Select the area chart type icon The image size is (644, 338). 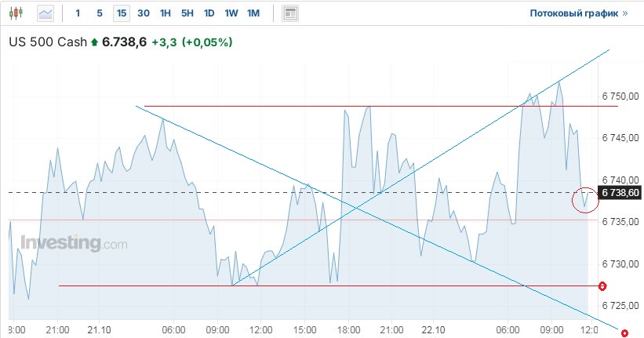[x=45, y=13]
